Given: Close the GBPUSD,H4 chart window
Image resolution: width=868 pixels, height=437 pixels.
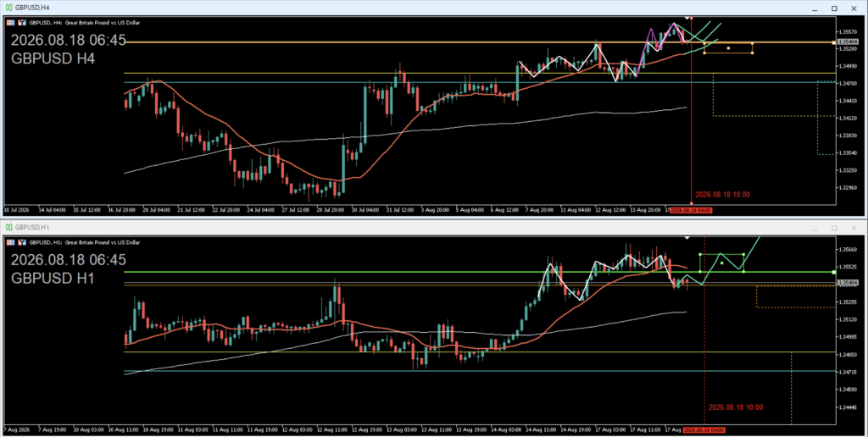Looking at the screenshot, I should pos(854,8).
